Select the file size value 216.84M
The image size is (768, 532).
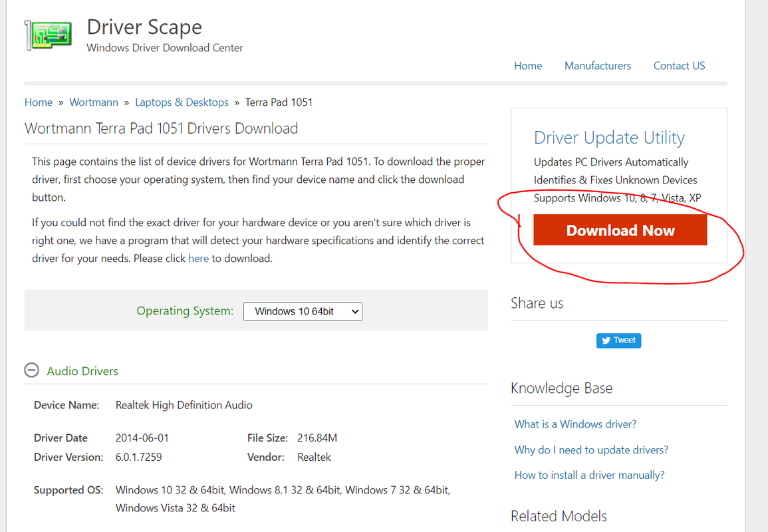click(x=317, y=438)
